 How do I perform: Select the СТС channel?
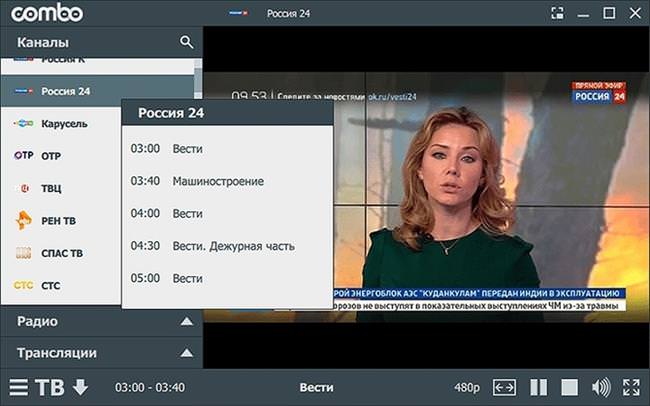(61, 285)
